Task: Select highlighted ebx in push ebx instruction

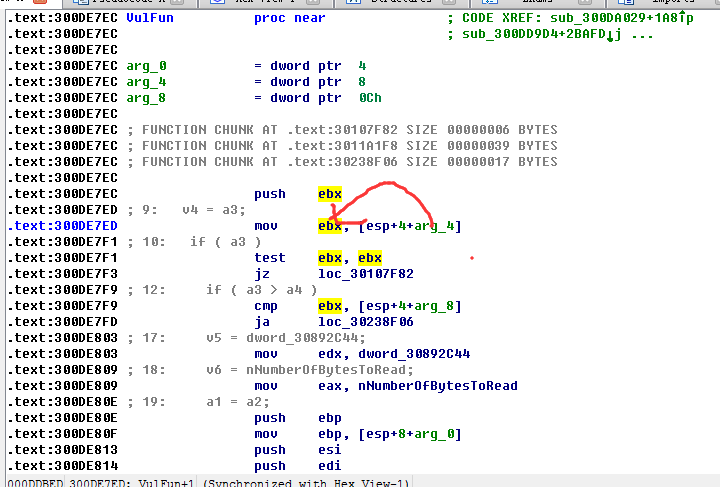Action: tap(330, 194)
